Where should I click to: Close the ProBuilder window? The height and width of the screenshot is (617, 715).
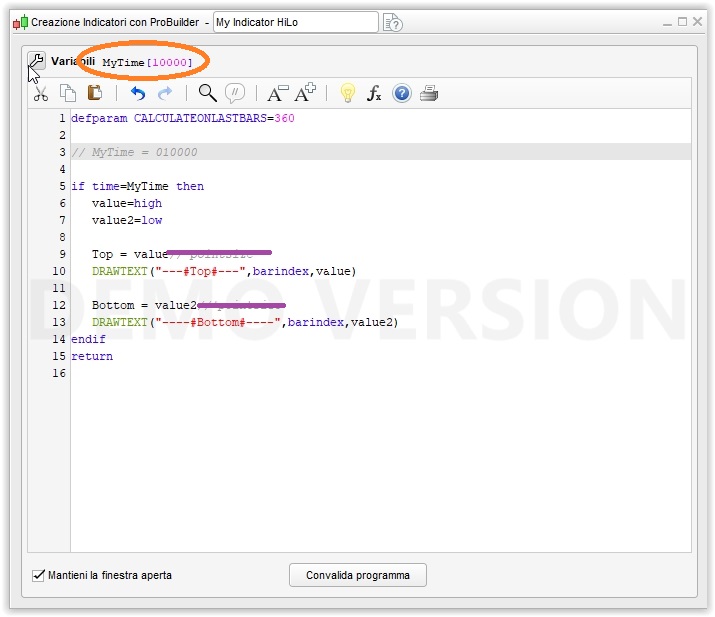[x=697, y=21]
